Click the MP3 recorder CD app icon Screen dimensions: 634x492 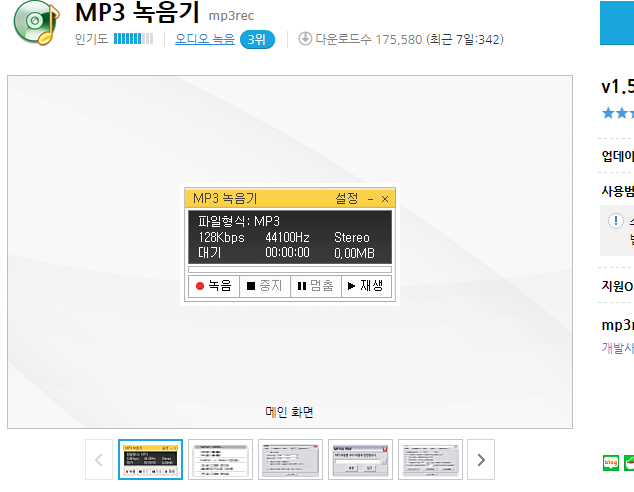click(36, 22)
